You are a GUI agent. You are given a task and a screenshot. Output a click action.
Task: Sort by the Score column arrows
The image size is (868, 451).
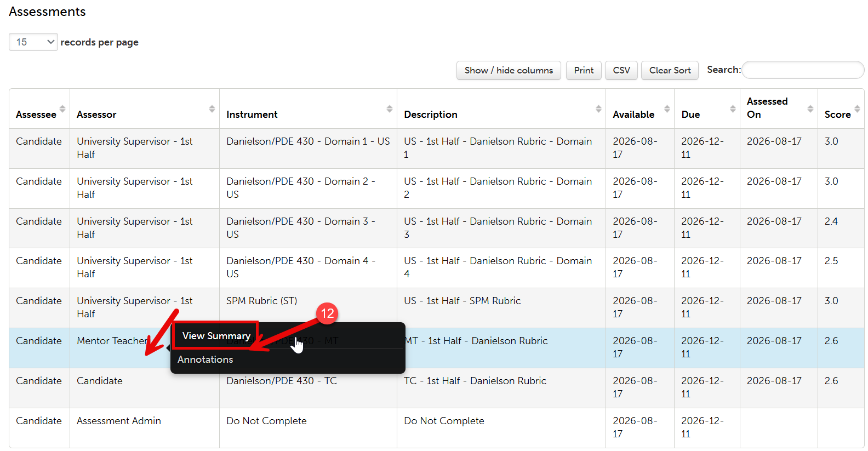click(x=857, y=109)
